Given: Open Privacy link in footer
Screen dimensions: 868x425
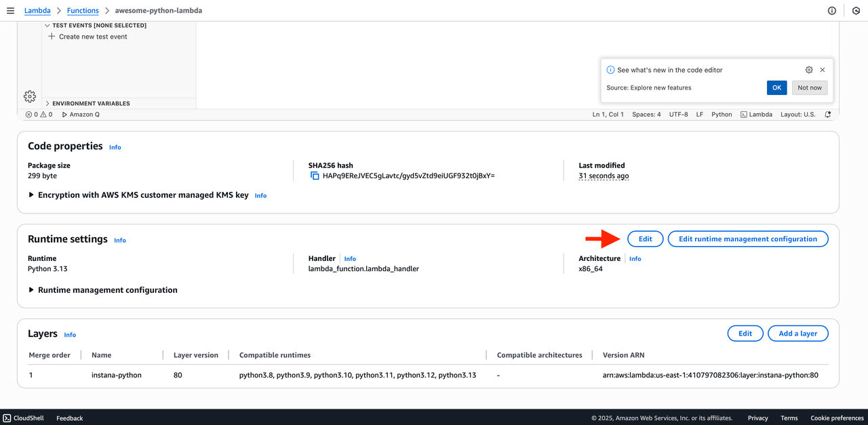Looking at the screenshot, I should tap(758, 418).
